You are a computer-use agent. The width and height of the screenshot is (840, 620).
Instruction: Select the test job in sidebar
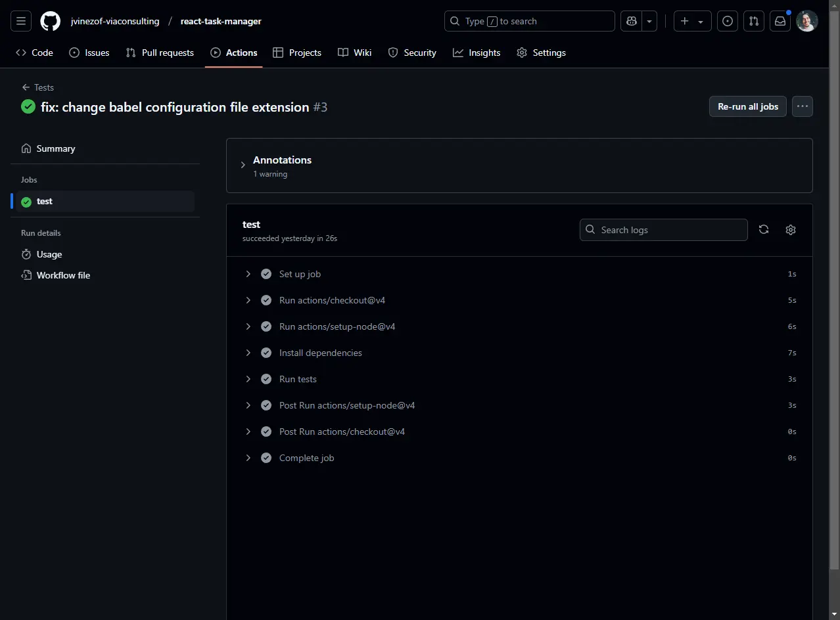click(105, 202)
